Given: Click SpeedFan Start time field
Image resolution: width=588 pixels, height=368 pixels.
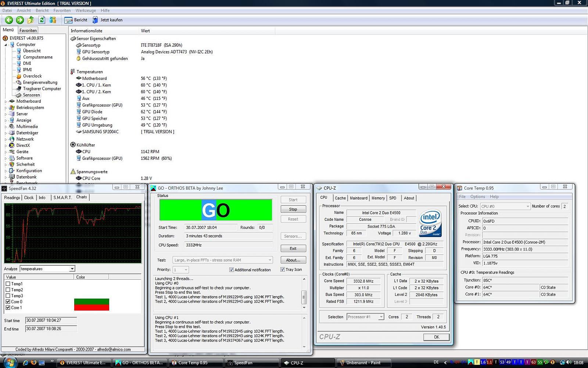Looking at the screenshot, I should (51, 321).
